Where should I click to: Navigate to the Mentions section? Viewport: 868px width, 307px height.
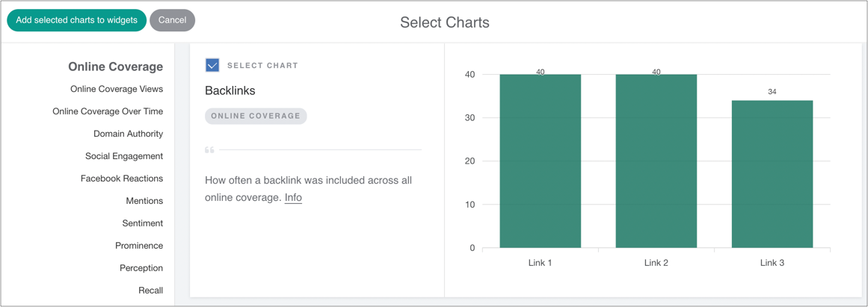[144, 201]
